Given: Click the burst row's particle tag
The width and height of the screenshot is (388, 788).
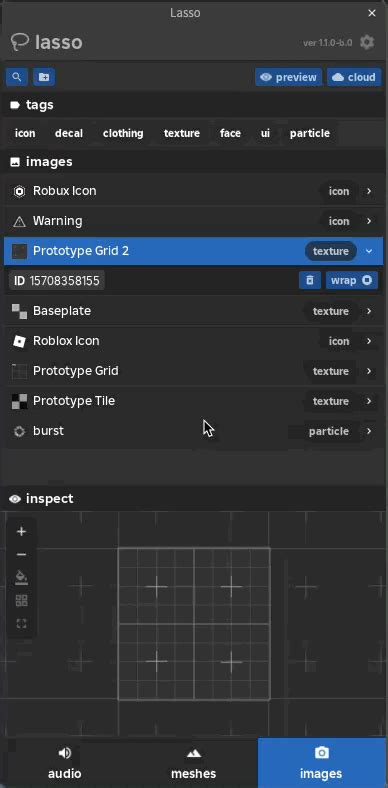Looking at the screenshot, I should point(329,431).
